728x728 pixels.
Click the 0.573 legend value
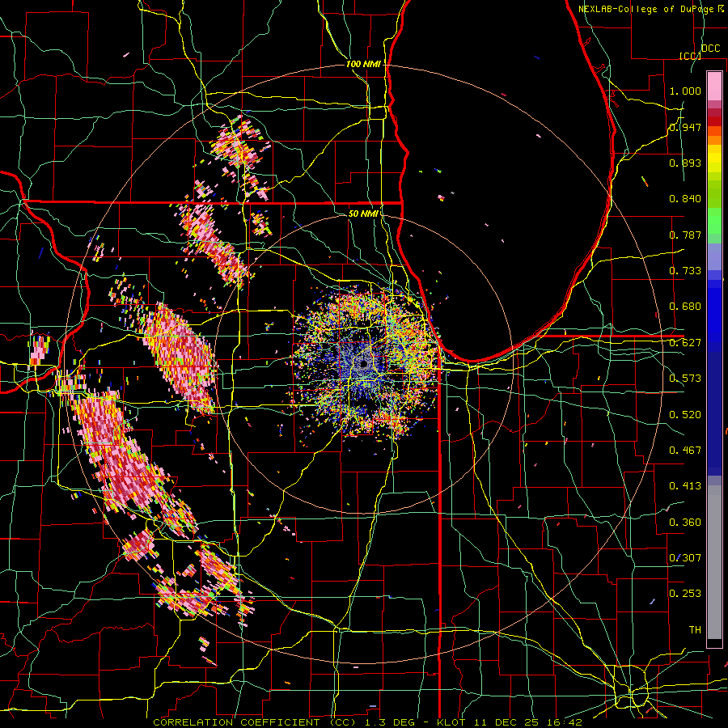pos(685,379)
